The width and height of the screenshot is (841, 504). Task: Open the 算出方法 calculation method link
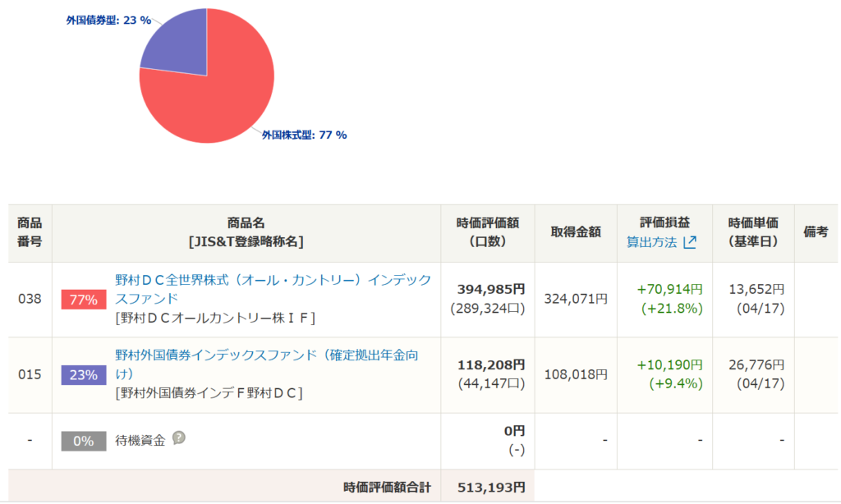pos(652,242)
